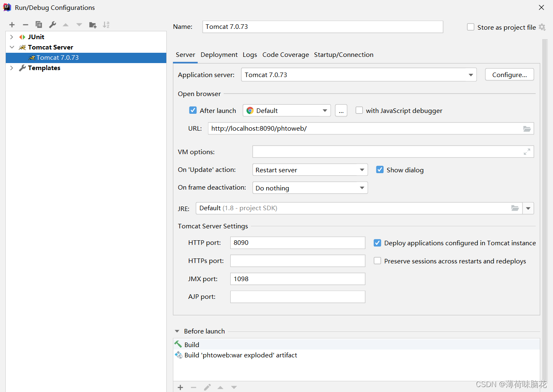Expand JUnit tree node

tap(12, 37)
